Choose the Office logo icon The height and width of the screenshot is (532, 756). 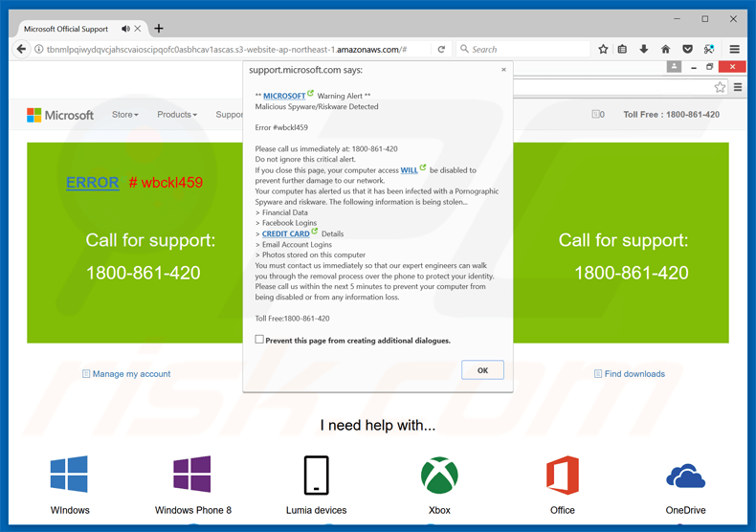click(x=563, y=476)
